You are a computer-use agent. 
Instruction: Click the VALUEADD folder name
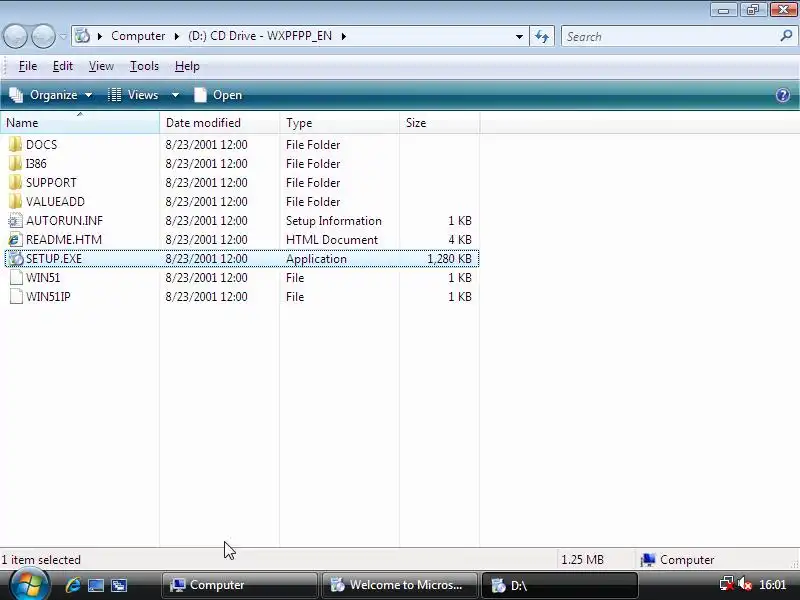[x=55, y=202]
